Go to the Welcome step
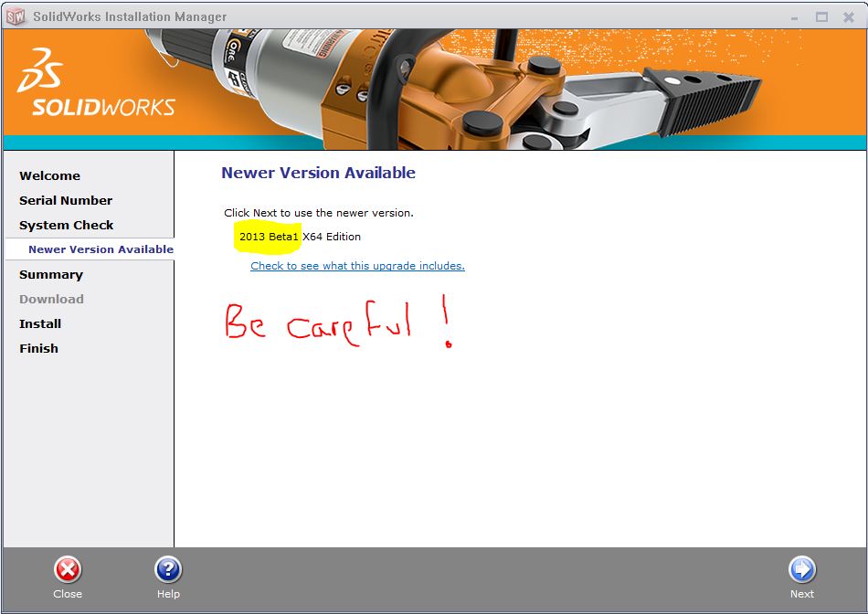Viewport: 868px width, 614px height. click(x=50, y=176)
